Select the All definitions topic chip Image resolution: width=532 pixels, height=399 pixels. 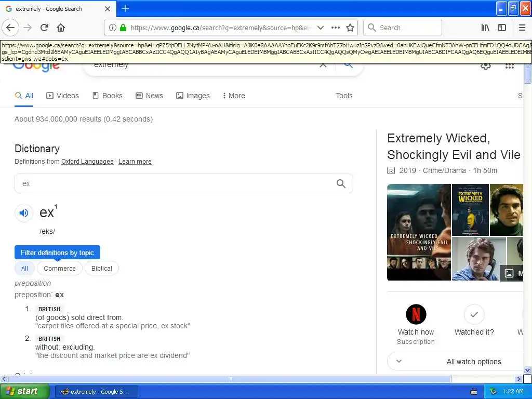[24, 269]
